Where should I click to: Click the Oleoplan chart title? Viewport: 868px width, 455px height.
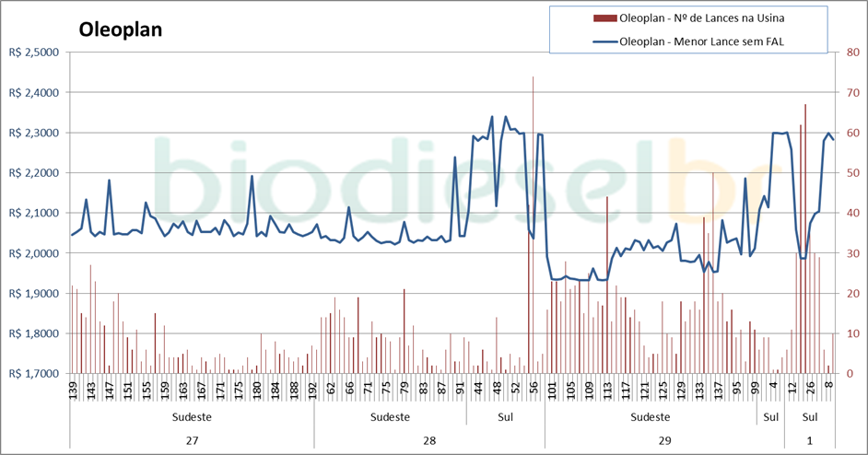pyautogui.click(x=121, y=29)
